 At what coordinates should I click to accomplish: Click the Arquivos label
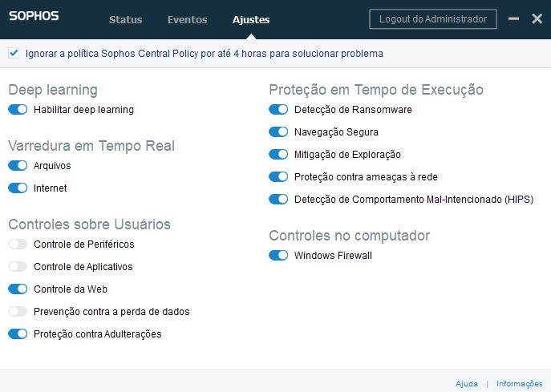(52, 165)
